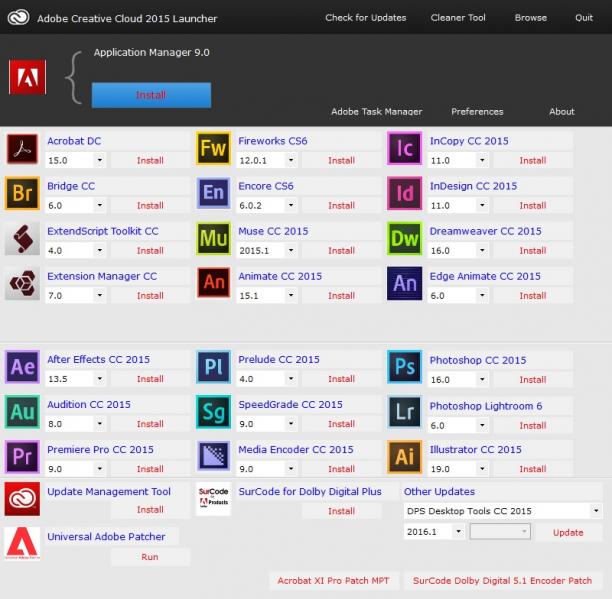Click the After Effects 'Ae' icon

pyautogui.click(x=22, y=367)
